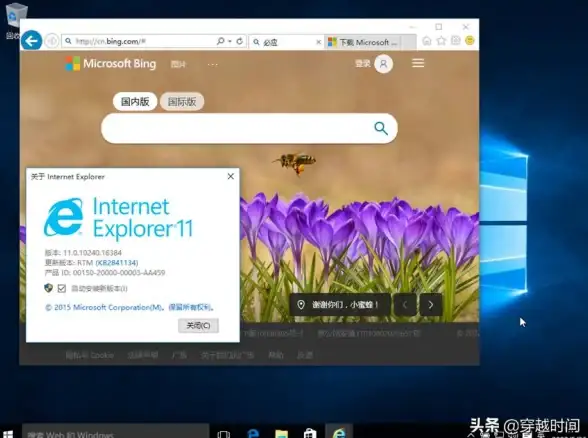
Task: Go back with the blue back arrow
Action: pyautogui.click(x=31, y=40)
